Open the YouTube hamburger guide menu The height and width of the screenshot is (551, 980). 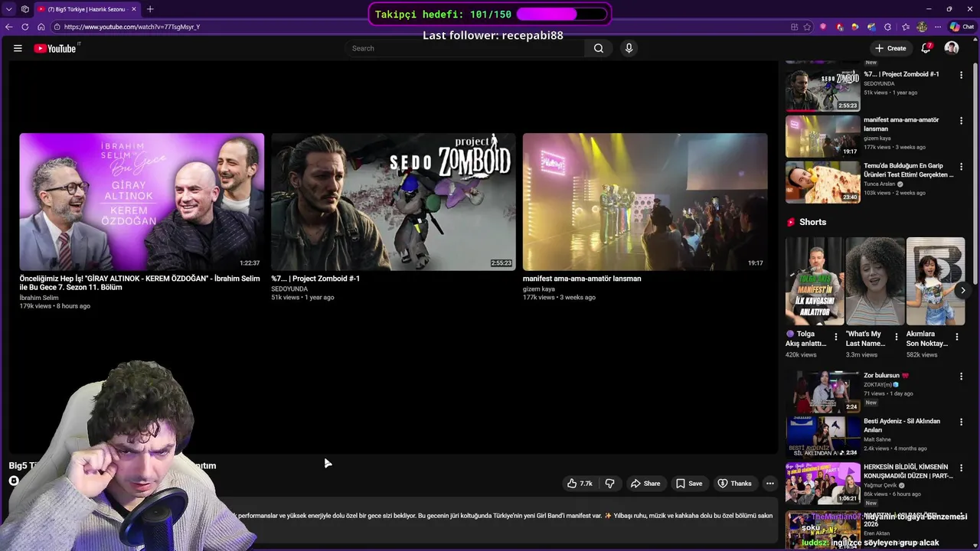(x=18, y=48)
